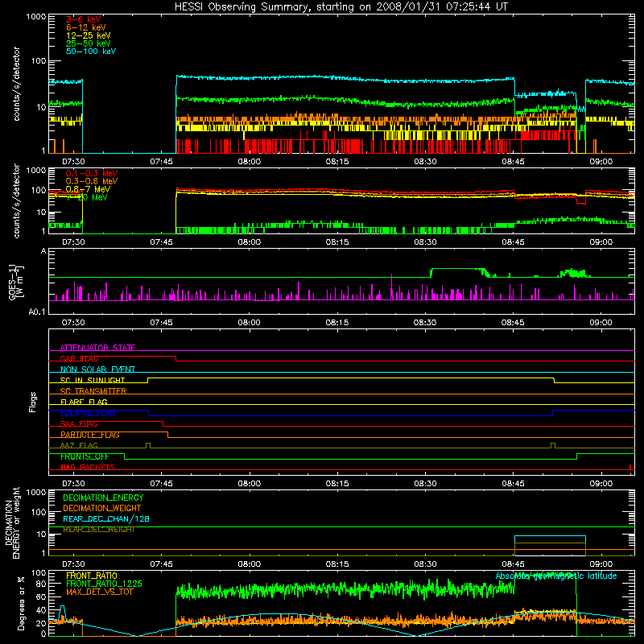This screenshot has height=644, width=644.
Task: Click the HESSI Observing Summary plot title
Action: [341, 7]
